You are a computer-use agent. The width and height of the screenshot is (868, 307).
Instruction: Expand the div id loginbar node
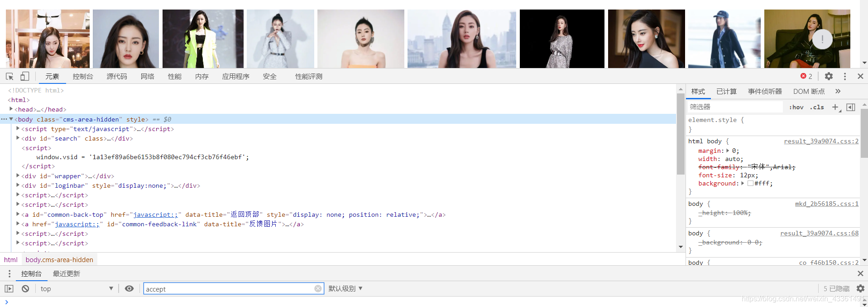tap(18, 185)
